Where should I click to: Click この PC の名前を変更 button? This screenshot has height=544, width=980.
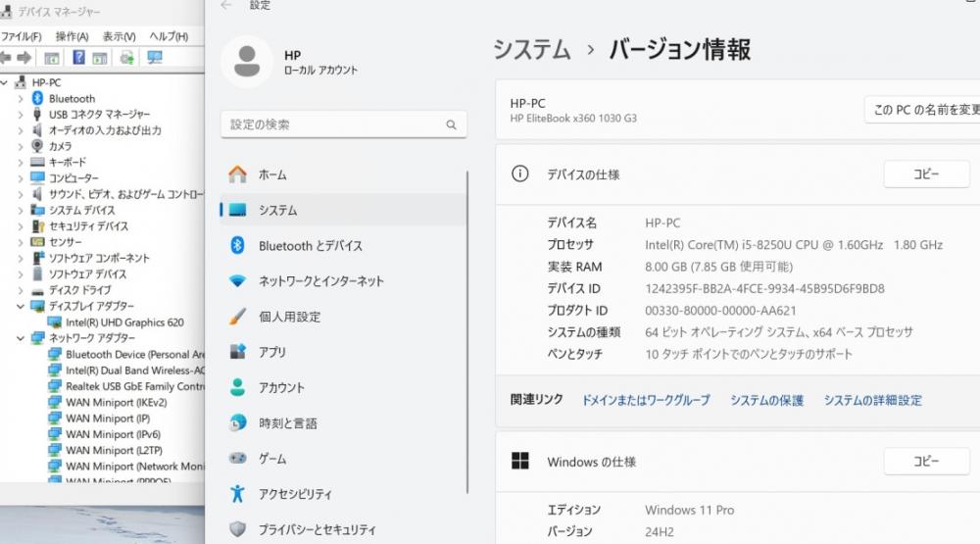(x=922, y=110)
